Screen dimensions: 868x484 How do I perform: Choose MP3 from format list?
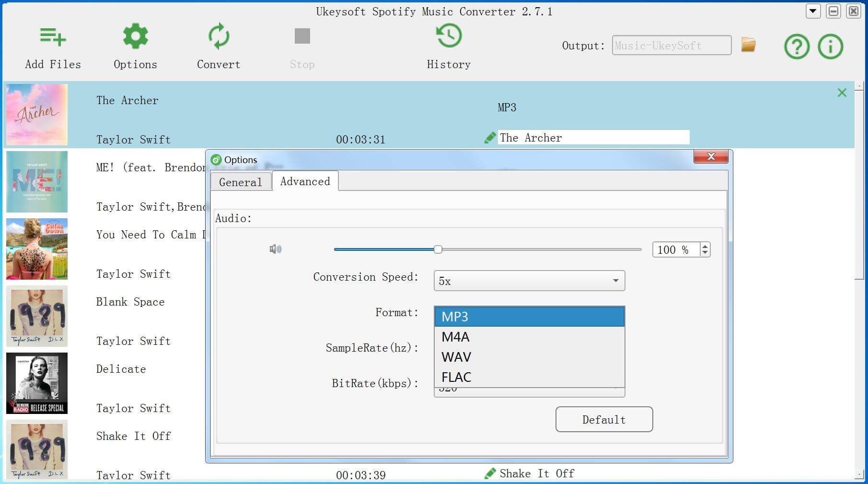coord(529,317)
